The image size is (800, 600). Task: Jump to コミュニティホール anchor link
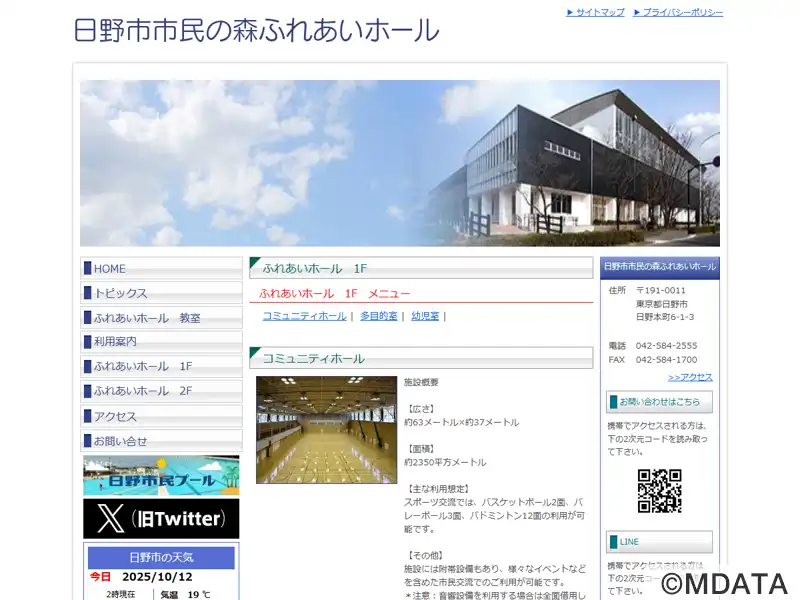305,316
